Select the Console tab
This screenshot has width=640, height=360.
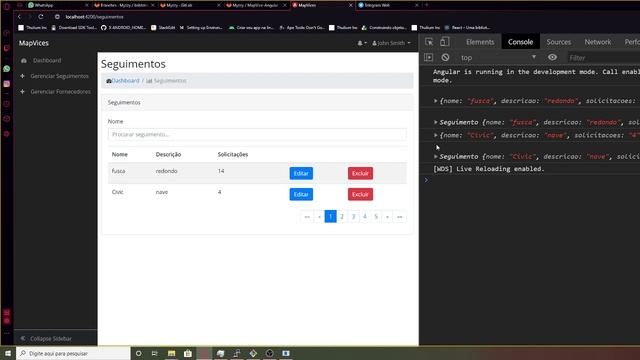tap(520, 42)
